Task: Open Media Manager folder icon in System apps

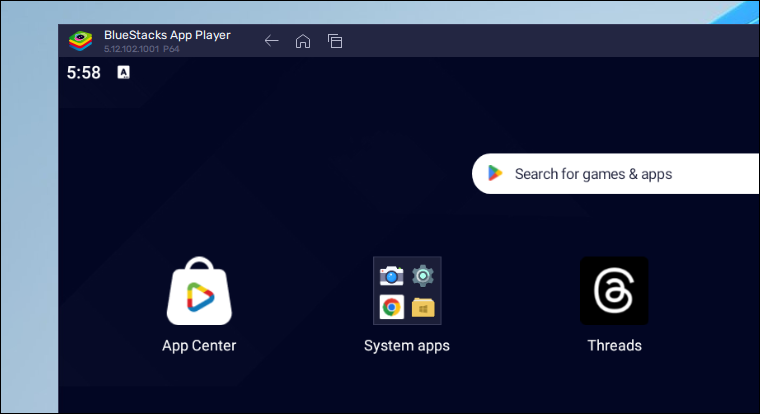Action: point(423,308)
